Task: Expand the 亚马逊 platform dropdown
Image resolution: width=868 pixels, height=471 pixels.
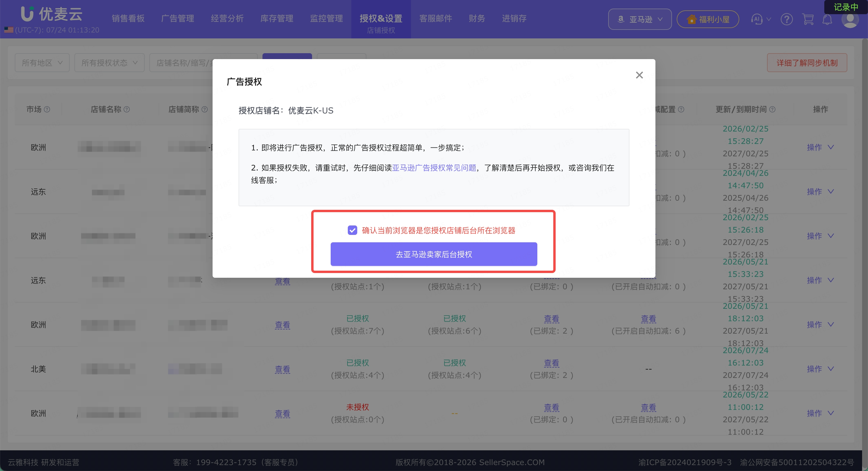Action: (x=639, y=19)
